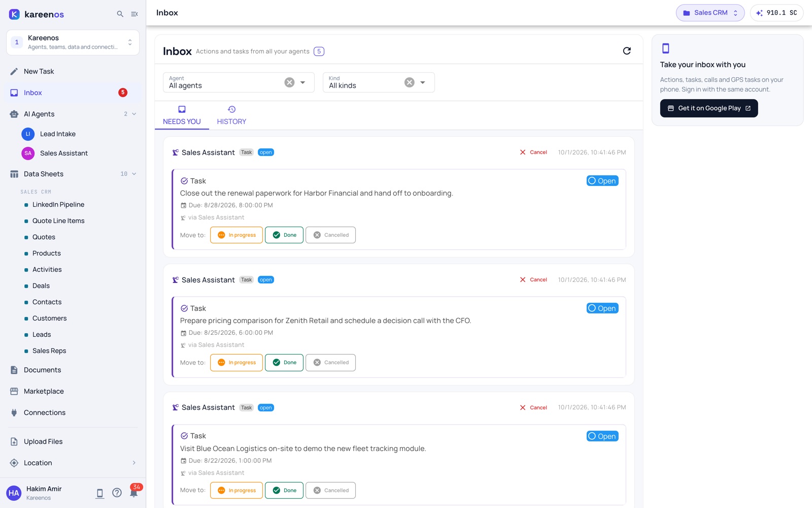Open Sales Assistant agent in sidebar
Image resolution: width=812 pixels, height=508 pixels.
point(64,153)
